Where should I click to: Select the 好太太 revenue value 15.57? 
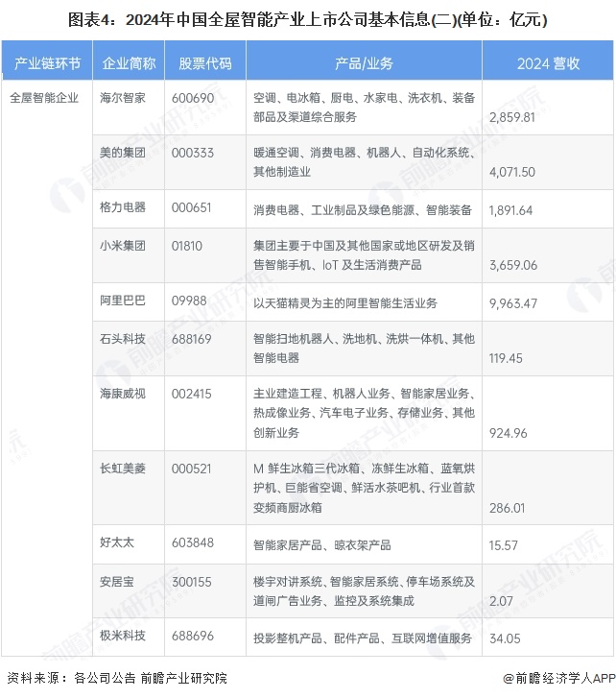tap(503, 544)
